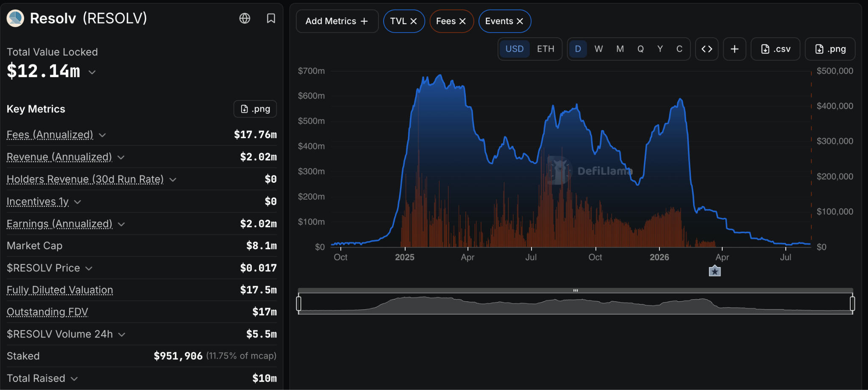Expand the Fees (Annualized) row
The width and height of the screenshot is (868, 390).
(56, 135)
